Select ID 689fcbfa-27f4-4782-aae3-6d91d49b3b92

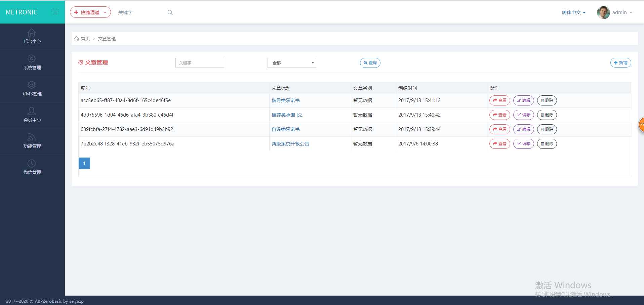(127, 129)
